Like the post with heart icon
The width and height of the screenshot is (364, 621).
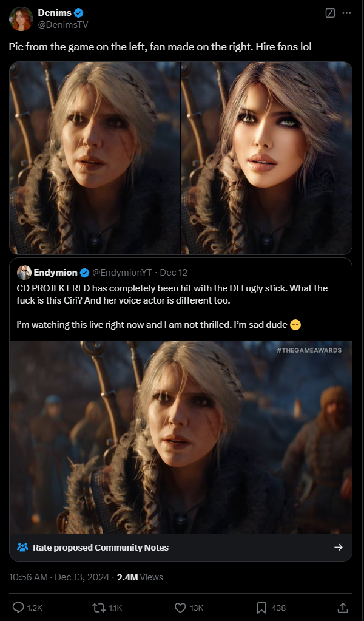[180, 608]
